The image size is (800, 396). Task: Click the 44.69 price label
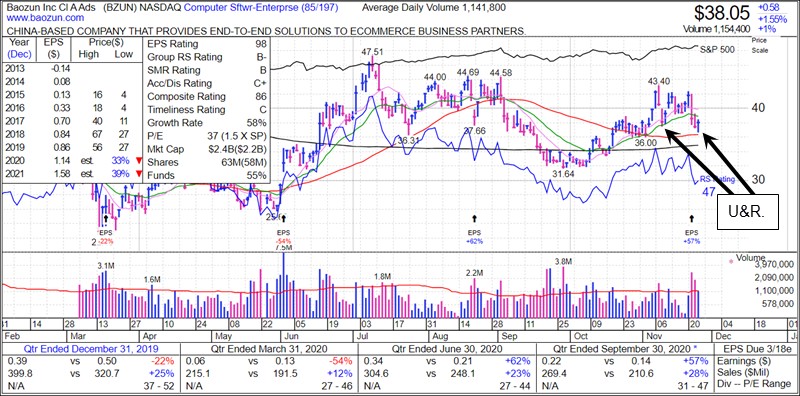click(x=467, y=72)
